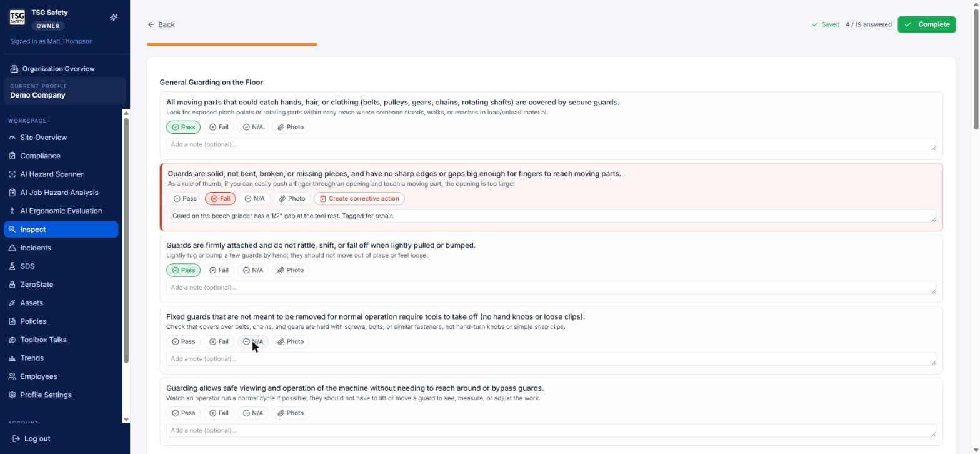Click sidebar scrollbar down arrow
This screenshot has height=454, width=980.
tap(126, 420)
